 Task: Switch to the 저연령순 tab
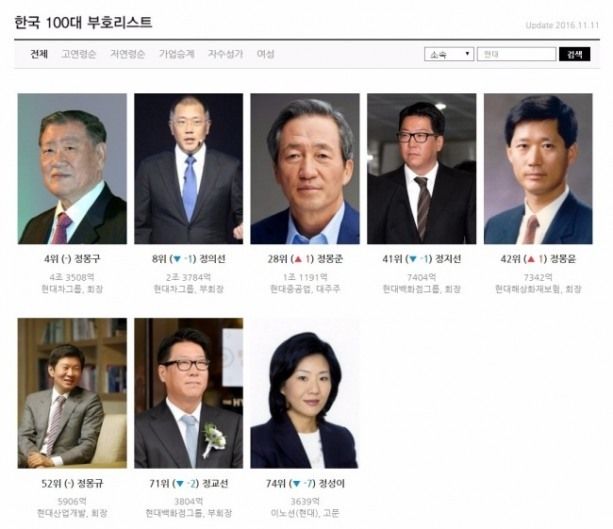(x=128, y=54)
